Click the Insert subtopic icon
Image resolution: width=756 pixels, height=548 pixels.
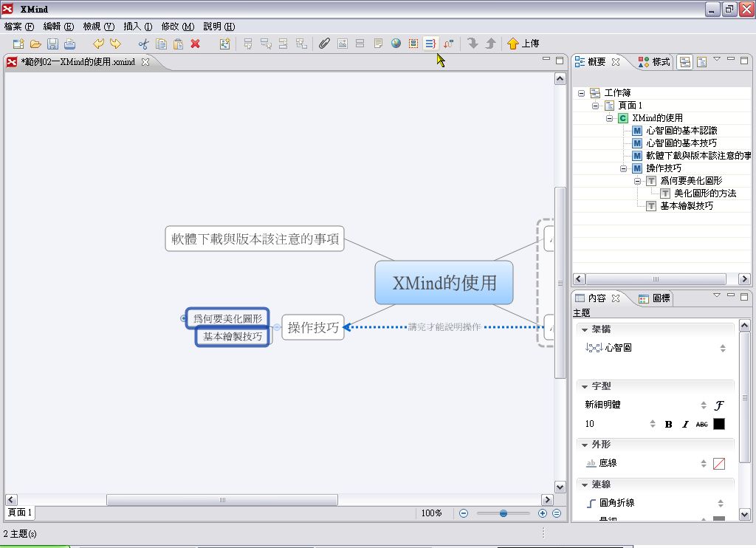click(x=266, y=44)
